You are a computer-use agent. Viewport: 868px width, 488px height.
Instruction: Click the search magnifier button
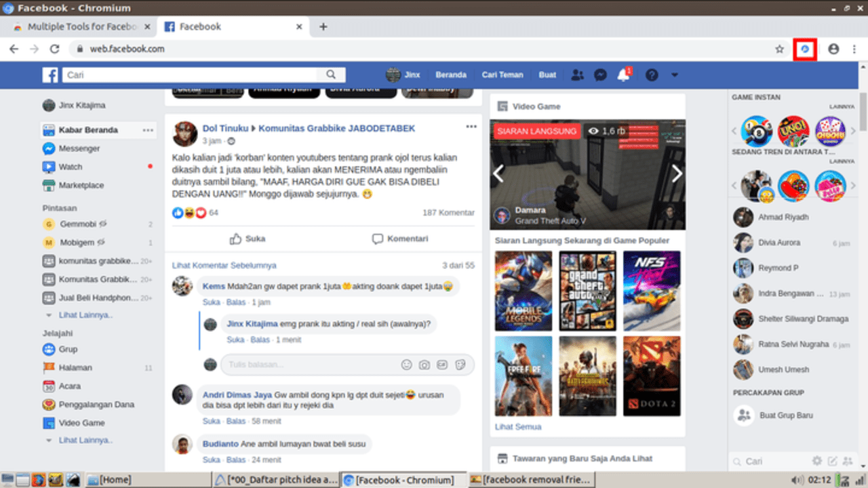pyautogui.click(x=331, y=75)
